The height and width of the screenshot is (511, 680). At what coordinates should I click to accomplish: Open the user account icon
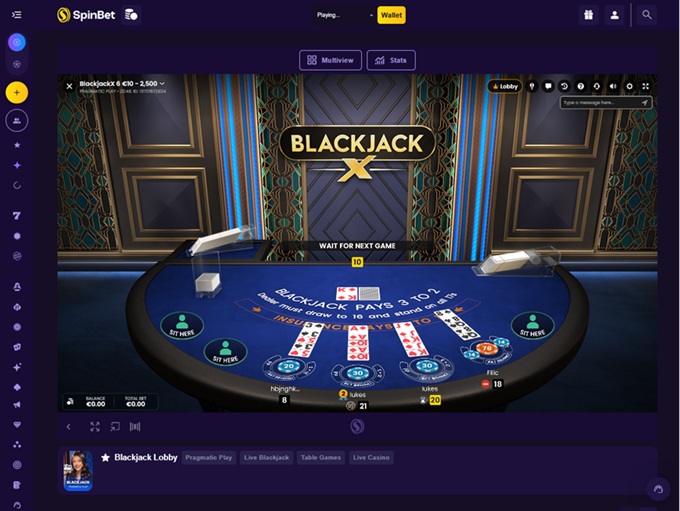click(x=615, y=15)
